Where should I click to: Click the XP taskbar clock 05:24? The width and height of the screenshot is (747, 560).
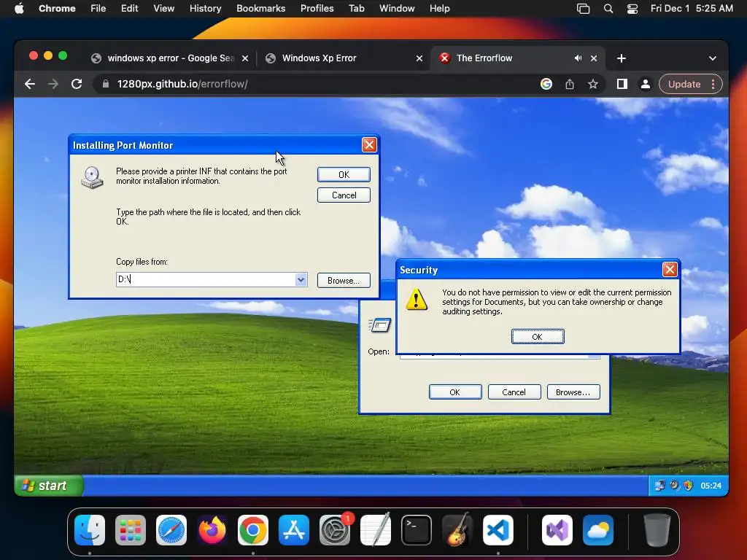point(711,486)
